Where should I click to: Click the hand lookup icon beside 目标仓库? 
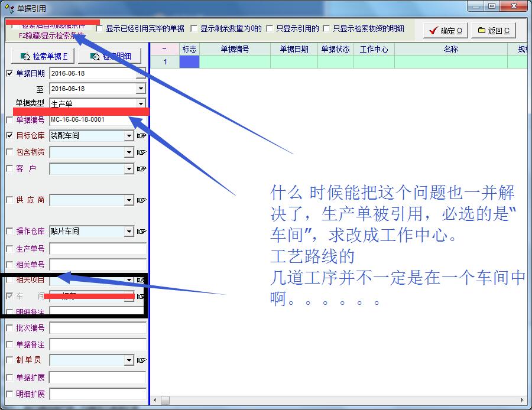click(x=141, y=136)
